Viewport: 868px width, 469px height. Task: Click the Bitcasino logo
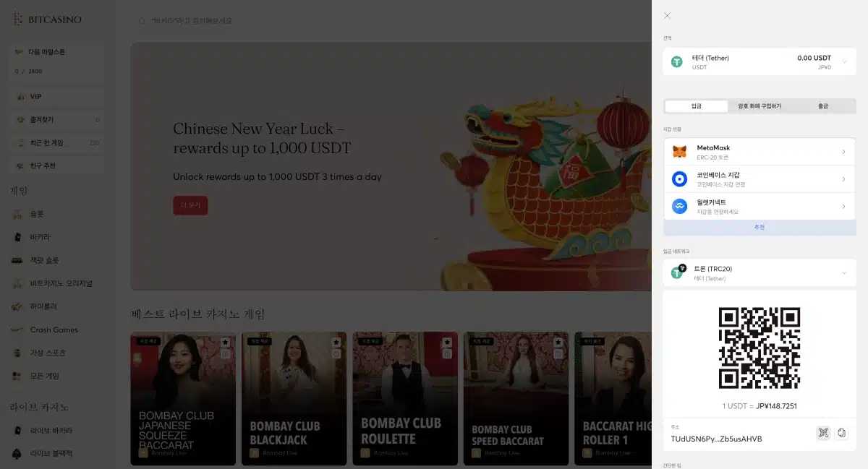tap(47, 20)
